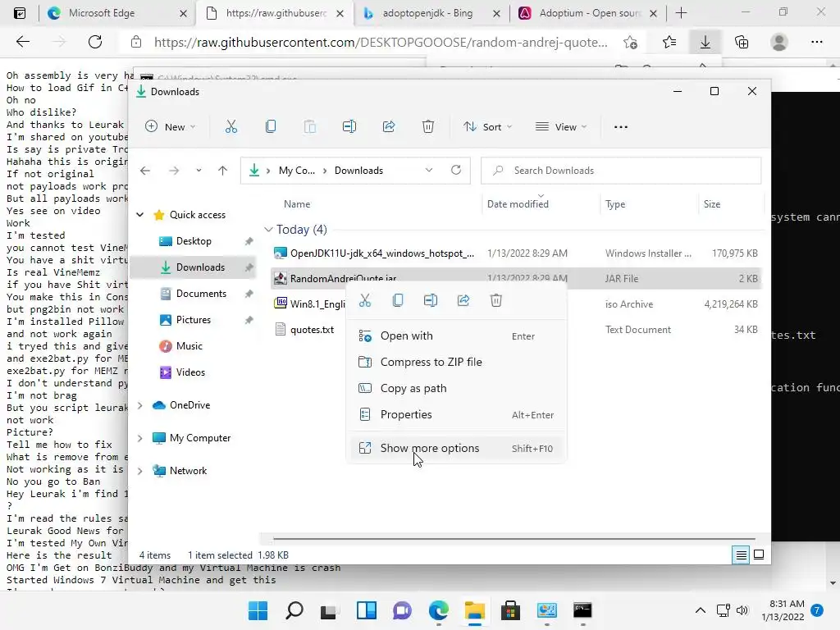Open Edge Favorites star list
This screenshot has width=840, height=630.
pos(669,42)
